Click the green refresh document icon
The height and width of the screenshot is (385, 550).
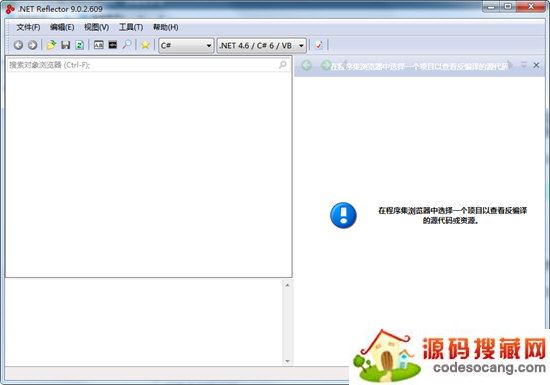coord(80,45)
